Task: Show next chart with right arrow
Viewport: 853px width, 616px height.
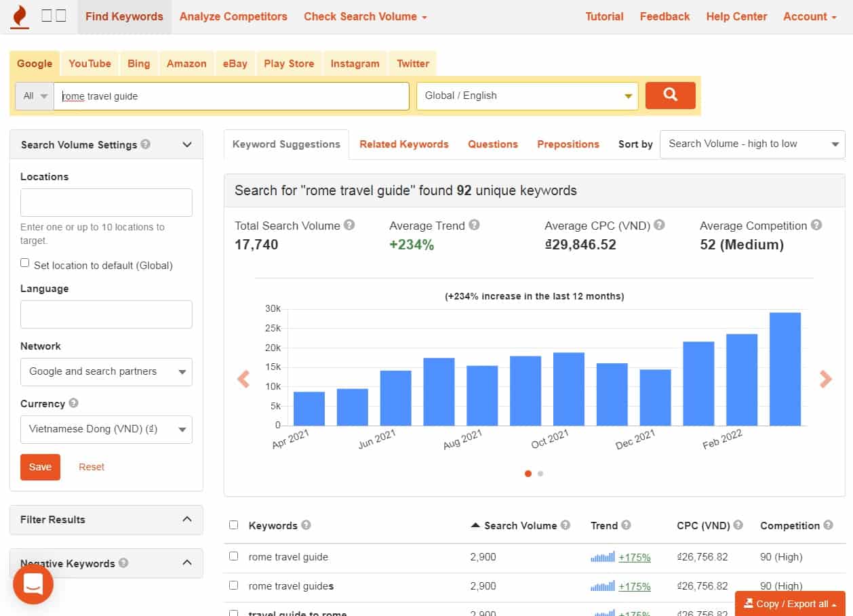Action: tap(825, 379)
